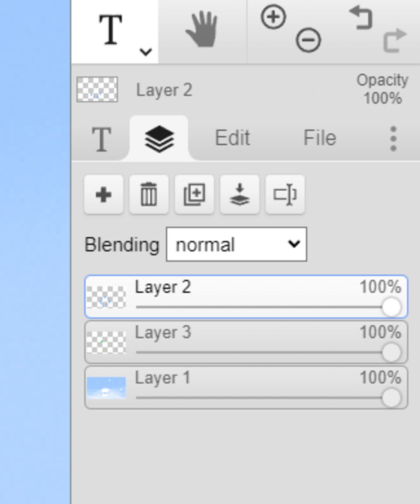This screenshot has height=504, width=420.
Task: Rename layer using text cursor icon
Action: pyautogui.click(x=285, y=194)
